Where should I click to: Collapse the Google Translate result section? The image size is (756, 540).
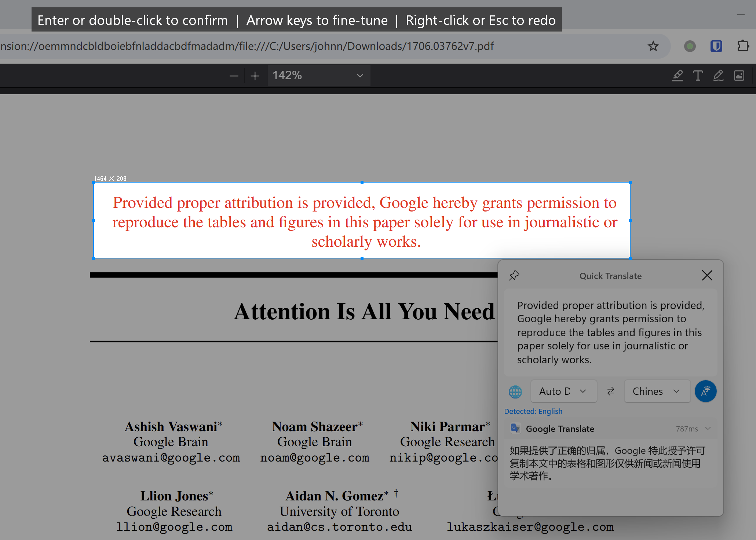click(x=708, y=429)
